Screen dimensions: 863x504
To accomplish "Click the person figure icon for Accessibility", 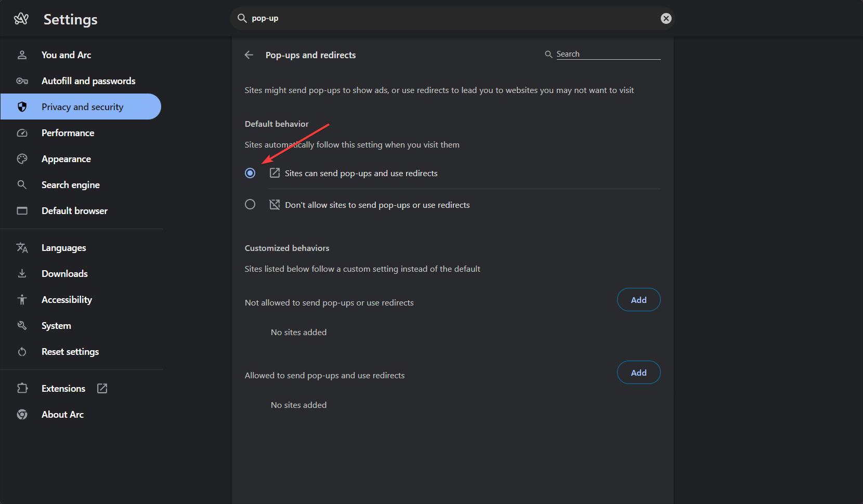I will [22, 299].
